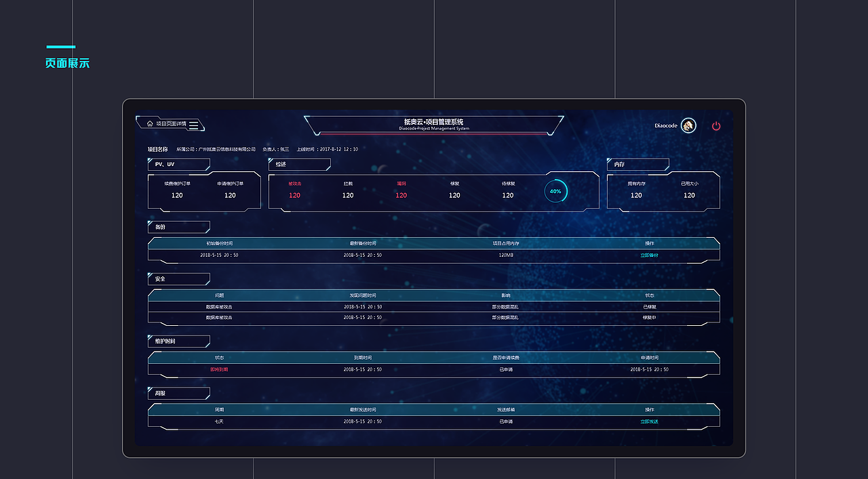
Task: Click 数据库被攻击 in the 修复中 row
Action: click(219, 317)
